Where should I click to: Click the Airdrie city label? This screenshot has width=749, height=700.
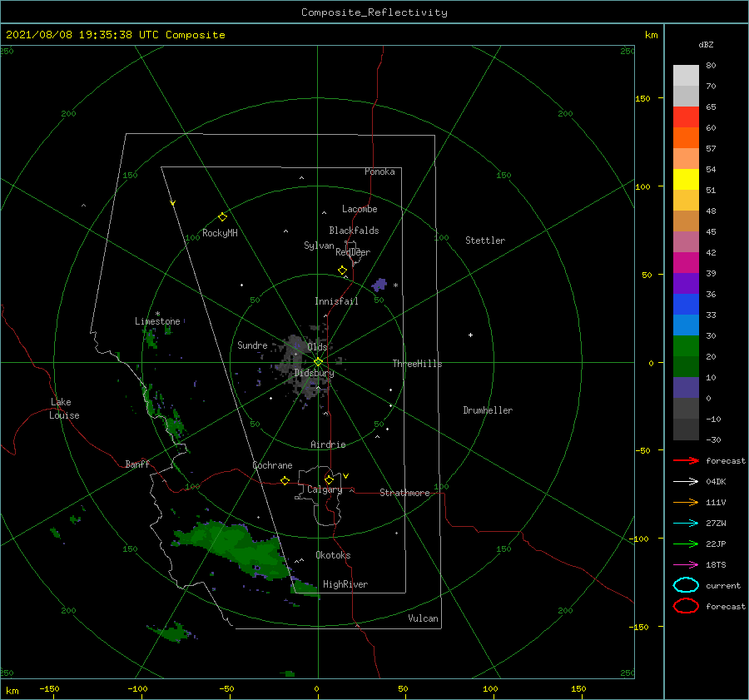(x=328, y=444)
